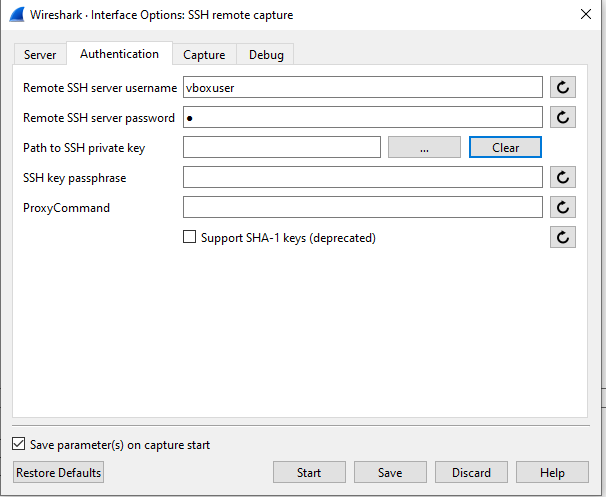
Task: Click the Remote SSH server username field
Action: click(362, 87)
